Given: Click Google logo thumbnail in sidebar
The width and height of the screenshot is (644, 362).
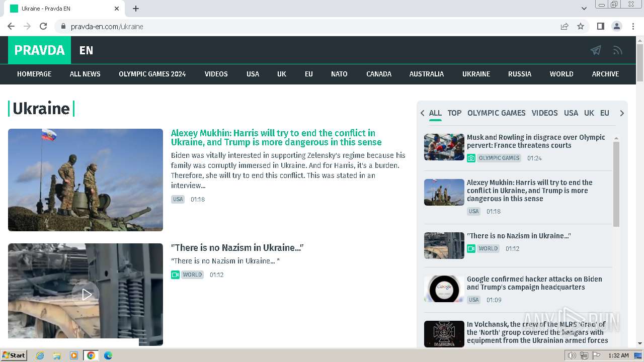Looking at the screenshot, I should click(x=444, y=289).
